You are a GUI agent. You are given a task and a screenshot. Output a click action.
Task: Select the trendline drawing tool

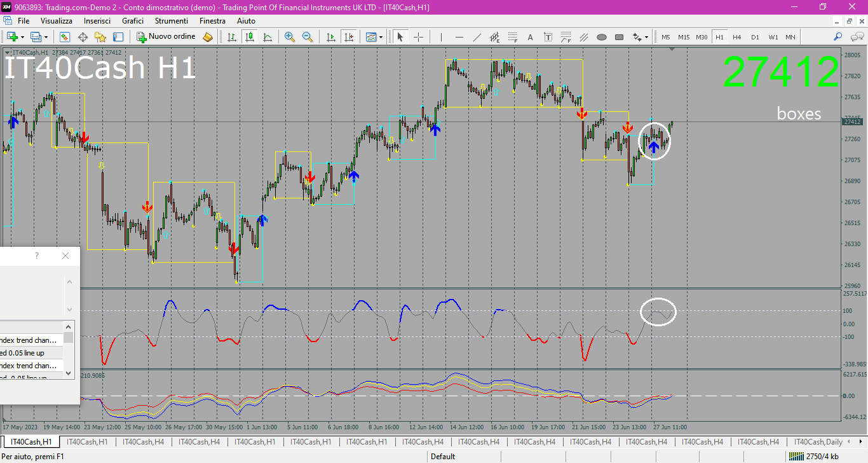pos(477,37)
